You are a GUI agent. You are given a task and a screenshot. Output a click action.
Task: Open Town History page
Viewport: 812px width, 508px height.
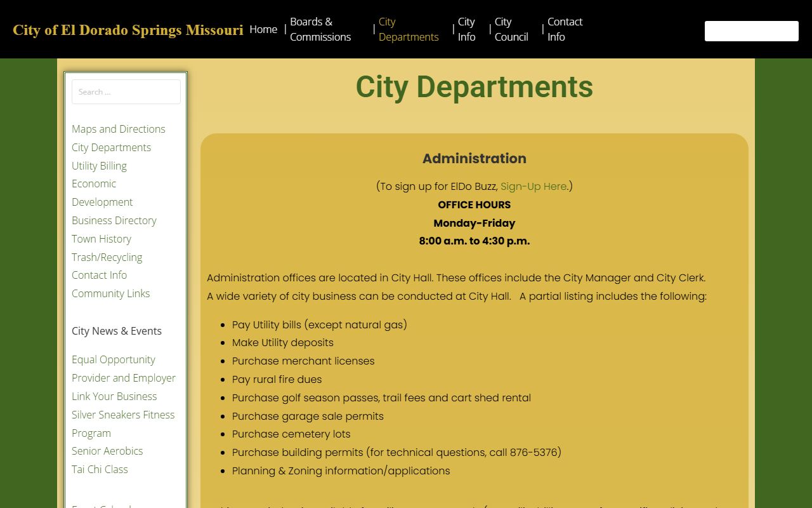[x=101, y=239]
